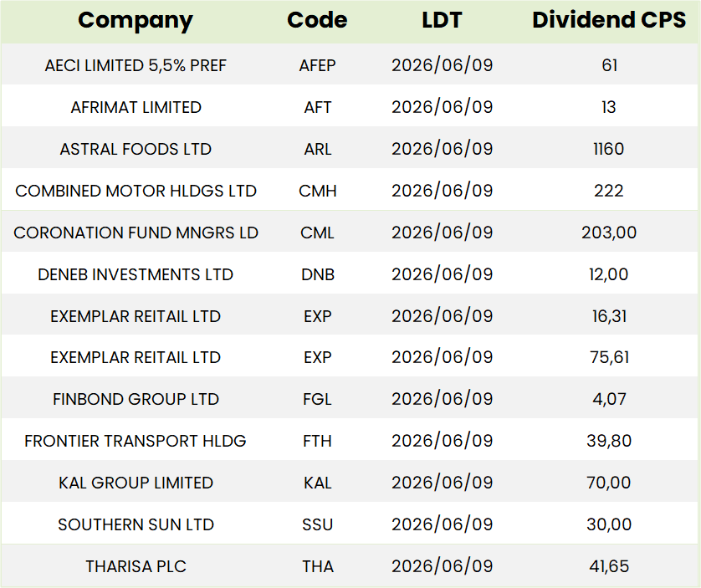Click dividend value 16,31 for Exemplar

click(x=609, y=316)
